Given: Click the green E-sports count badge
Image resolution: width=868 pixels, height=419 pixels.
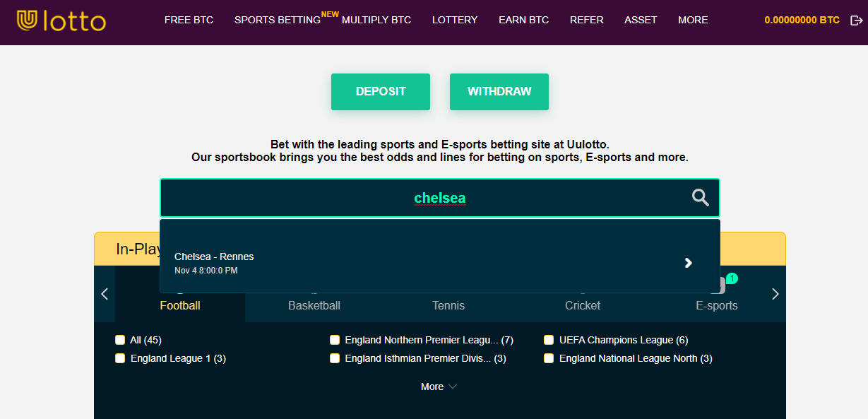Looking at the screenshot, I should (732, 278).
